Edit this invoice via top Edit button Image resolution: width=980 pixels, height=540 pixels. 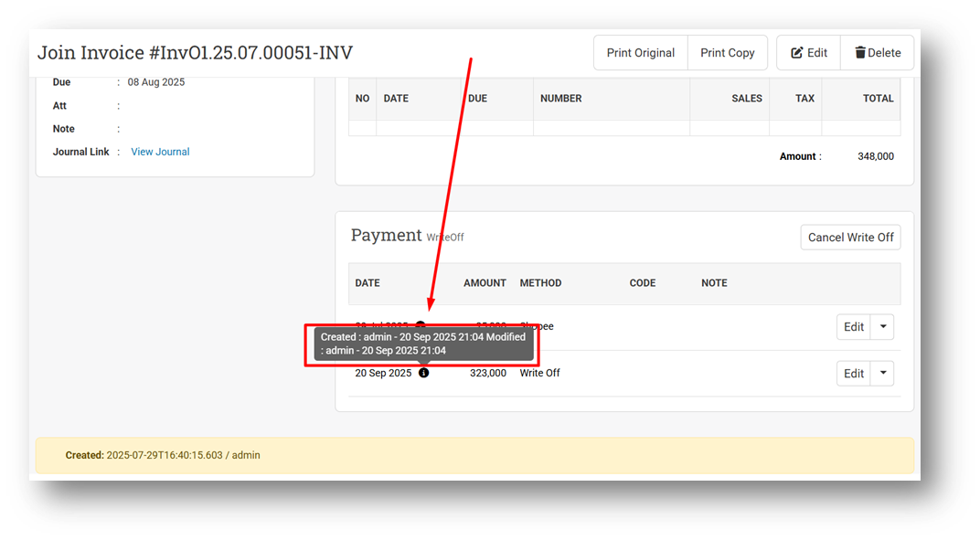[x=809, y=53]
